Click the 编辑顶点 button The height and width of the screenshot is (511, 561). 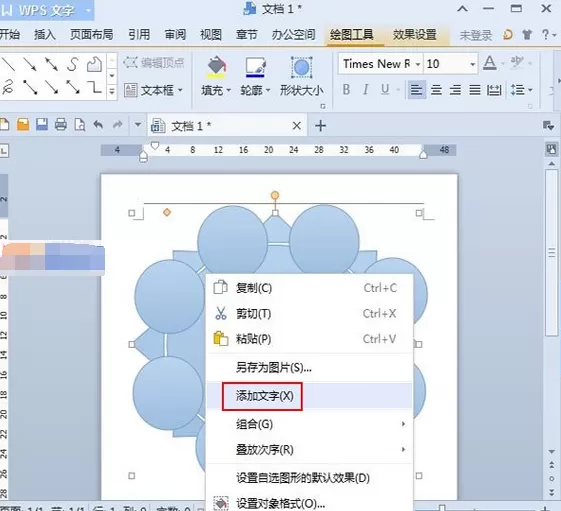click(154, 63)
